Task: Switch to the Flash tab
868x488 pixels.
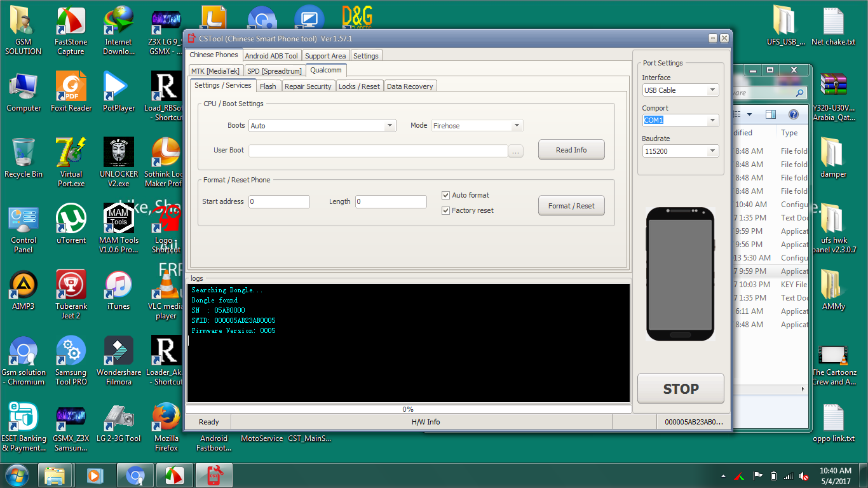Action: click(268, 86)
